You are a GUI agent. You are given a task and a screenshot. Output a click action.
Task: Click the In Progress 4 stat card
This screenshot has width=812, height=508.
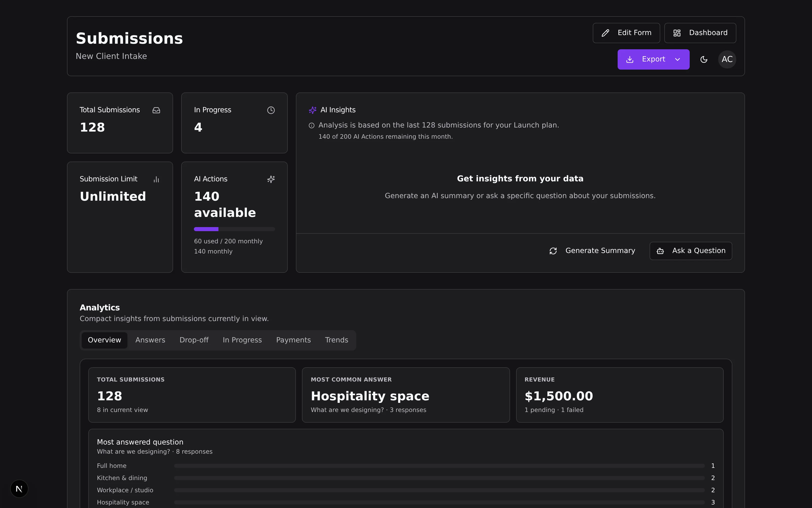(x=234, y=123)
